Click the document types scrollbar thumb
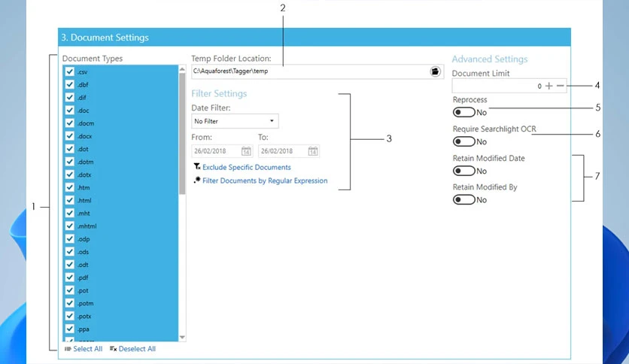This screenshot has height=364, width=629. click(182, 134)
